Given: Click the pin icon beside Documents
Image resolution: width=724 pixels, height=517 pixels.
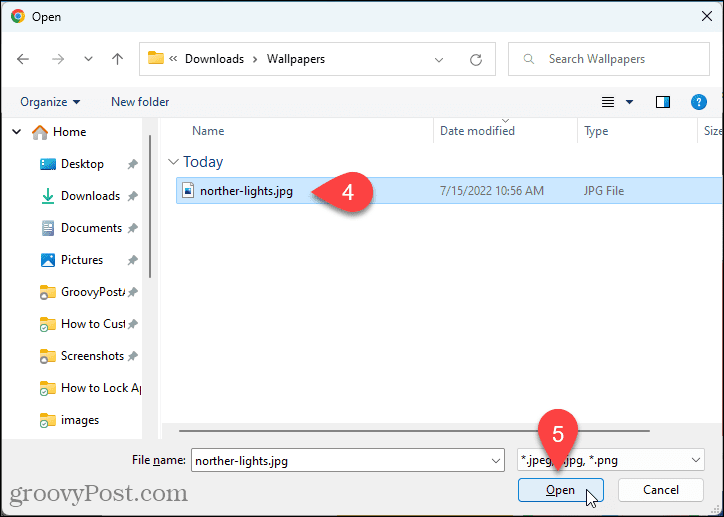Looking at the screenshot, I should (x=133, y=228).
